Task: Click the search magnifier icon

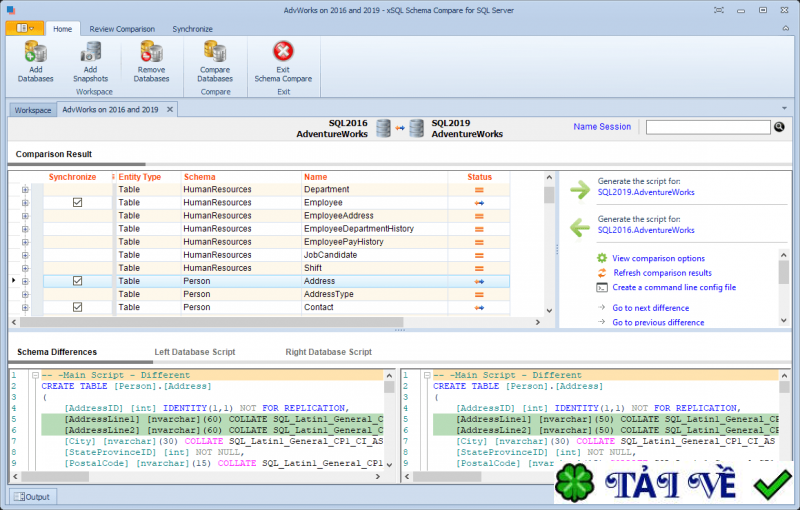Action: [x=779, y=127]
